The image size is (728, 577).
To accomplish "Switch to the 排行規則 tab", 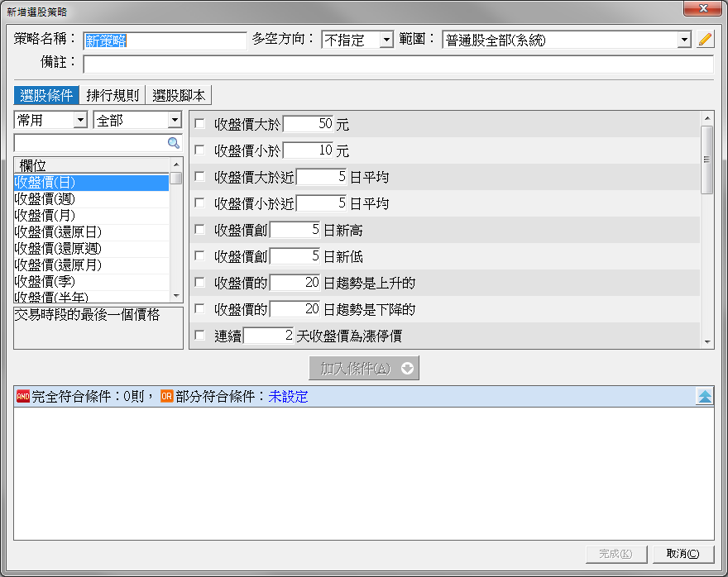I will pyautogui.click(x=113, y=95).
